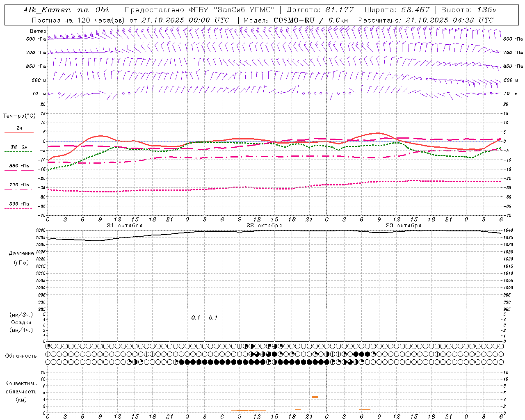Screen dimensions: 525x420
Task: Click the Давление pressure panel label
Action: click(x=21, y=253)
